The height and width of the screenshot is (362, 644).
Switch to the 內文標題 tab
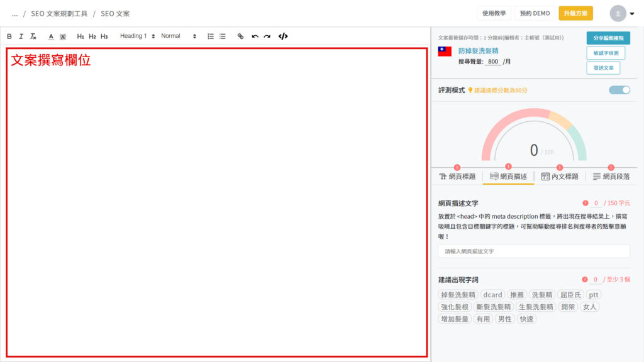pyautogui.click(x=559, y=177)
